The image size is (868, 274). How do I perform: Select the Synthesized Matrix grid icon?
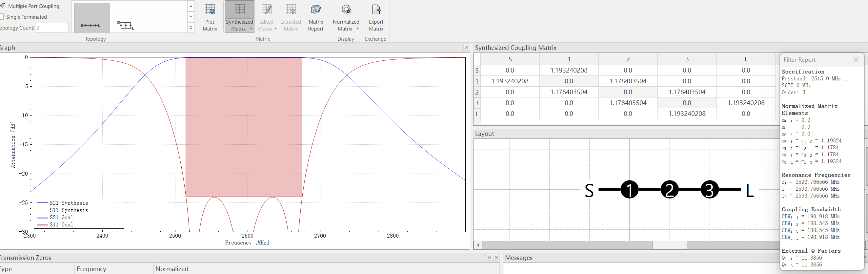pyautogui.click(x=240, y=10)
